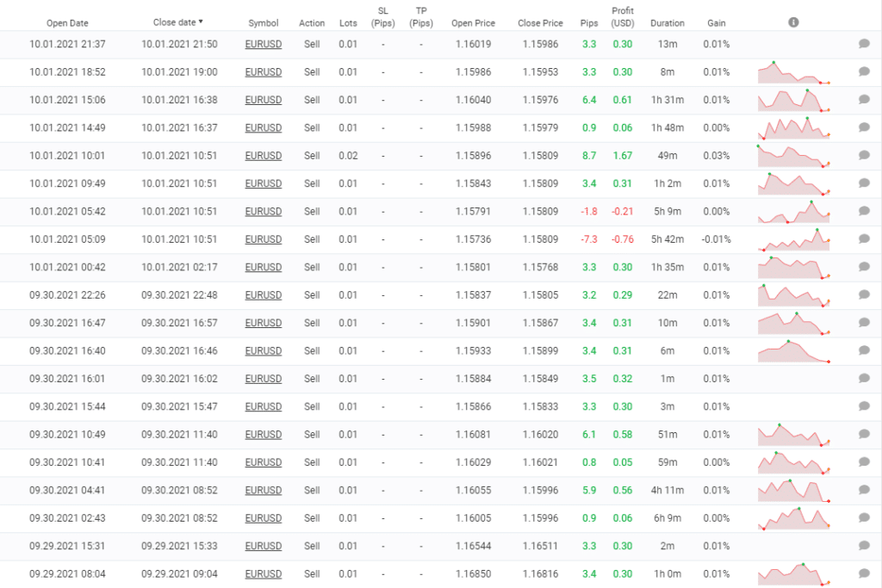This screenshot has height=588, width=882.
Task: Select the 1.67 profit value
Action: tap(622, 155)
